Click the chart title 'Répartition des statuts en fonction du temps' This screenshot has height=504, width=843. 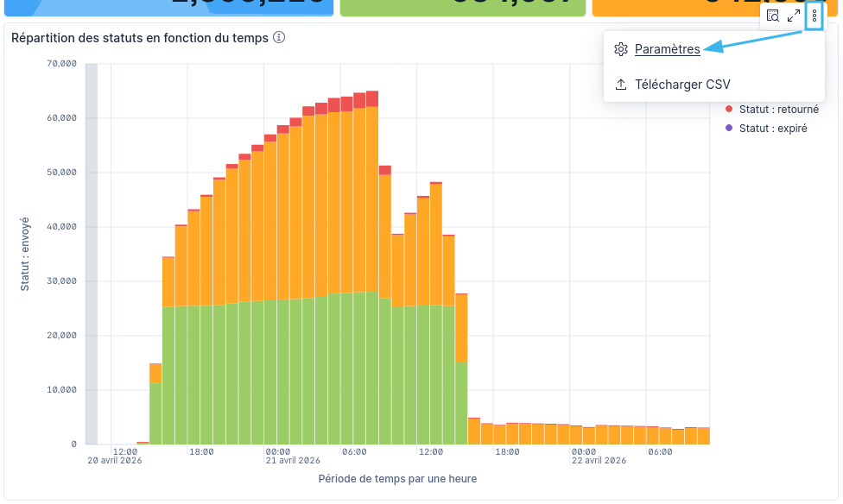(140, 38)
